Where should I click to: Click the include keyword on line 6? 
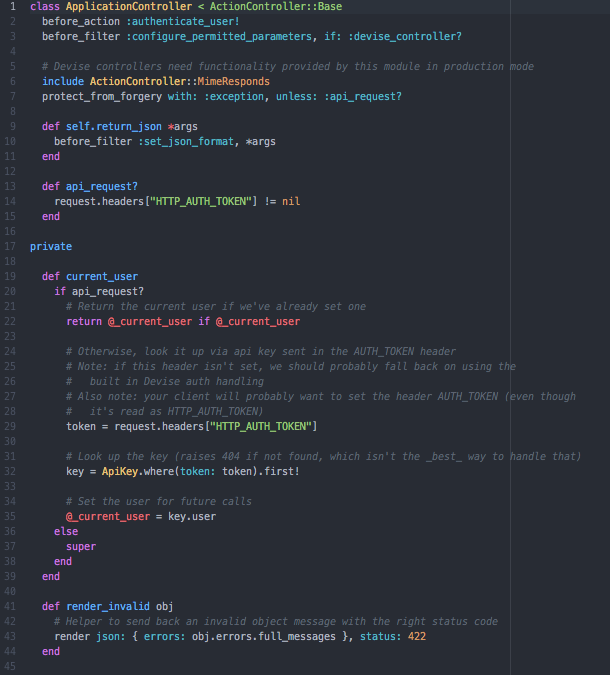(x=63, y=81)
